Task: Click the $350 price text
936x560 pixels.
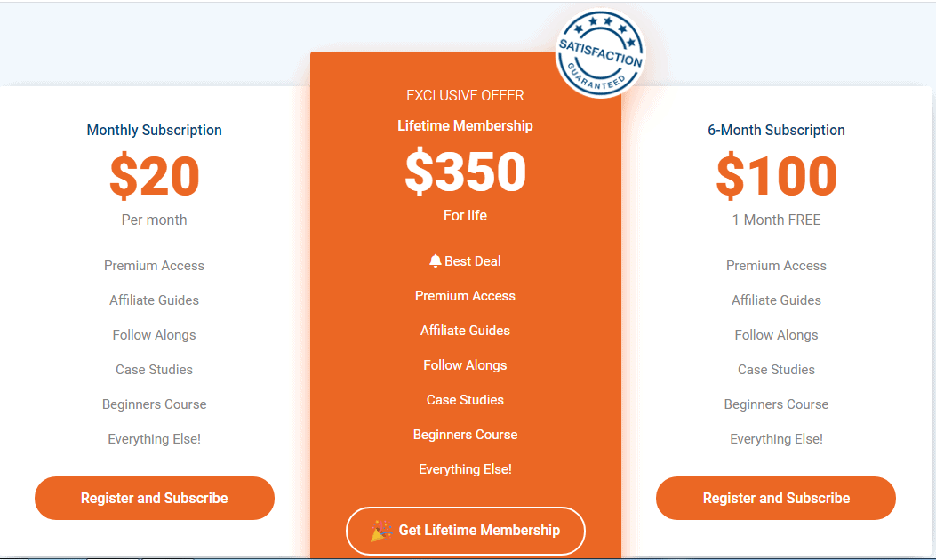Action: pos(466,172)
